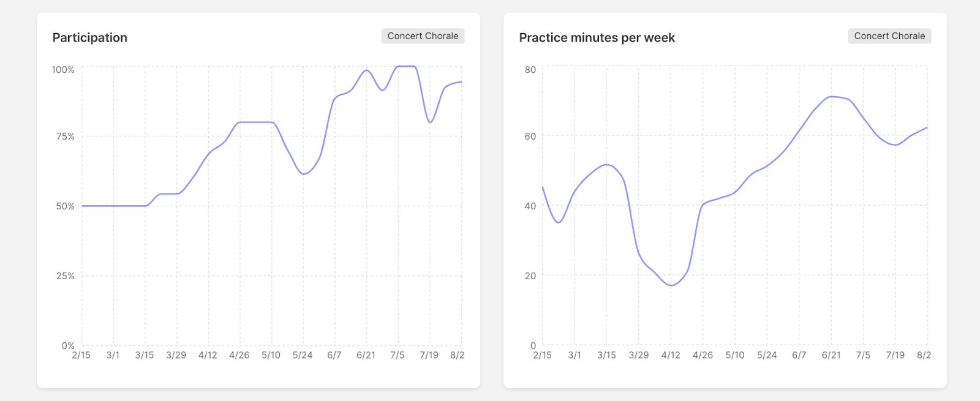Viewport: 980px width, 401px height.
Task: Click Concert Chorale badge on Practice minutes chart
Action: (889, 36)
